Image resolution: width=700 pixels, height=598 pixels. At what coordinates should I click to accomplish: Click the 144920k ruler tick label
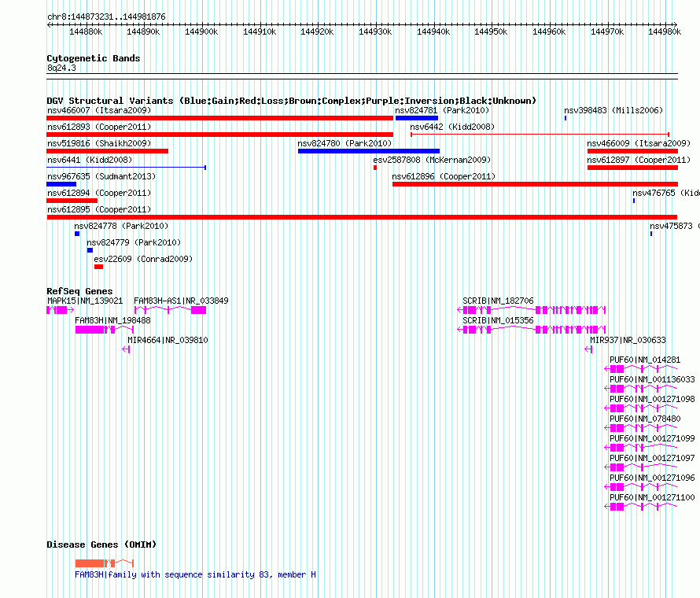tap(317, 31)
